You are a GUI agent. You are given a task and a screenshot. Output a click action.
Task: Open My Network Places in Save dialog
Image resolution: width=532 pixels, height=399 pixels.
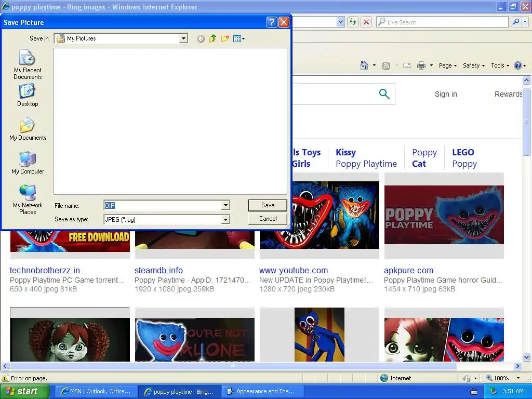click(x=28, y=200)
